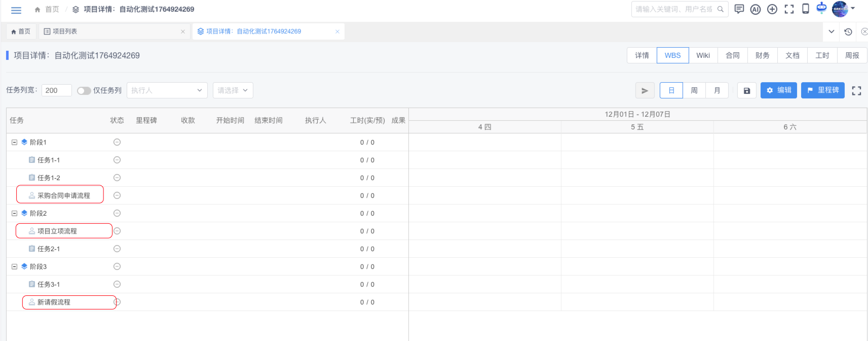Select the 日 day view option
Image resolution: width=868 pixels, height=341 pixels.
point(671,90)
